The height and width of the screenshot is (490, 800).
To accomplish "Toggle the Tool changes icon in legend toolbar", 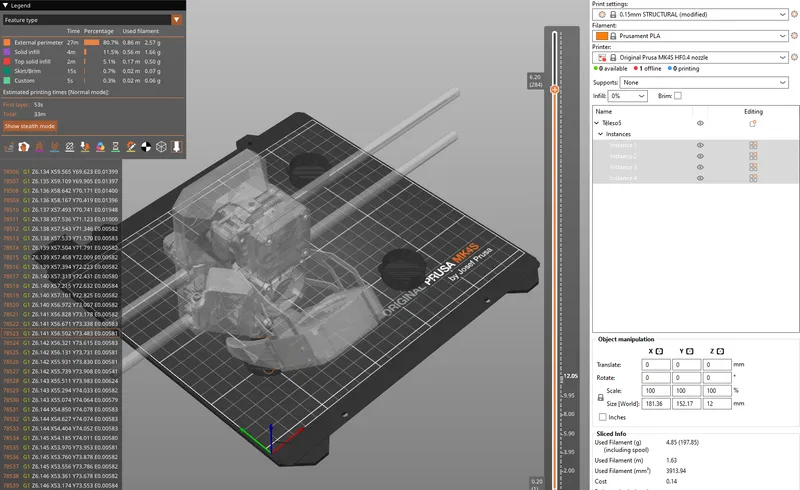I will pos(85,147).
